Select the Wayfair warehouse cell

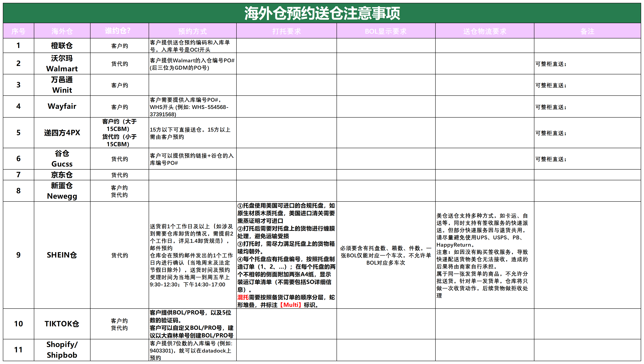click(62, 106)
